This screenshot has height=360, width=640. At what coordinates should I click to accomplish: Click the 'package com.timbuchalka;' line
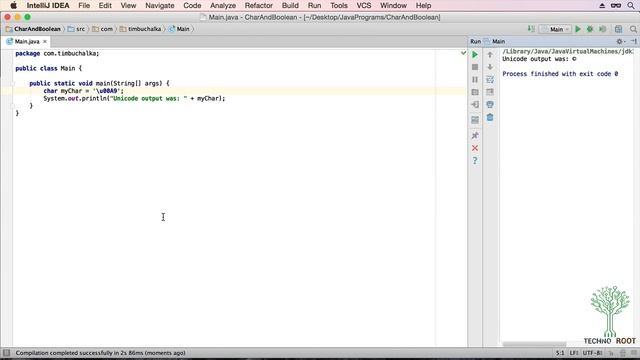tap(57, 53)
